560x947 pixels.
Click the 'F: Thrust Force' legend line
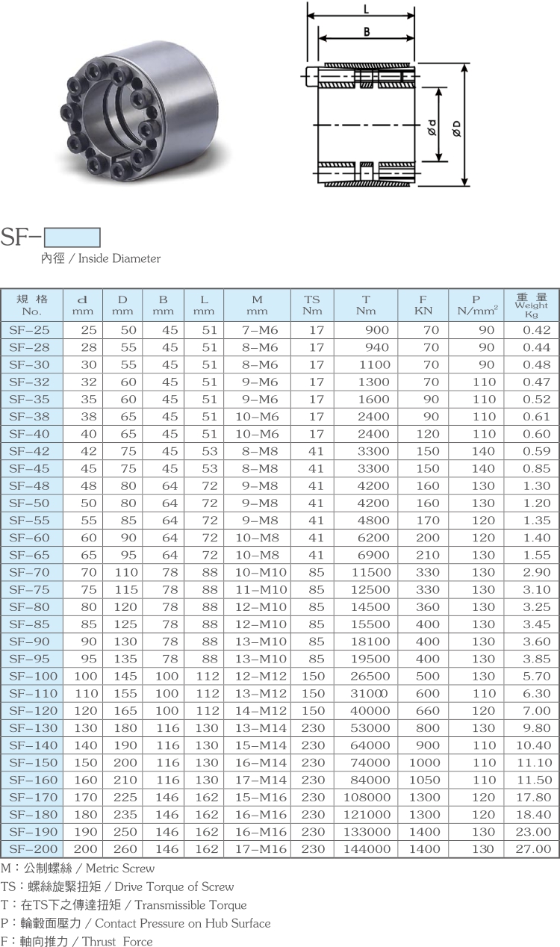(77, 941)
